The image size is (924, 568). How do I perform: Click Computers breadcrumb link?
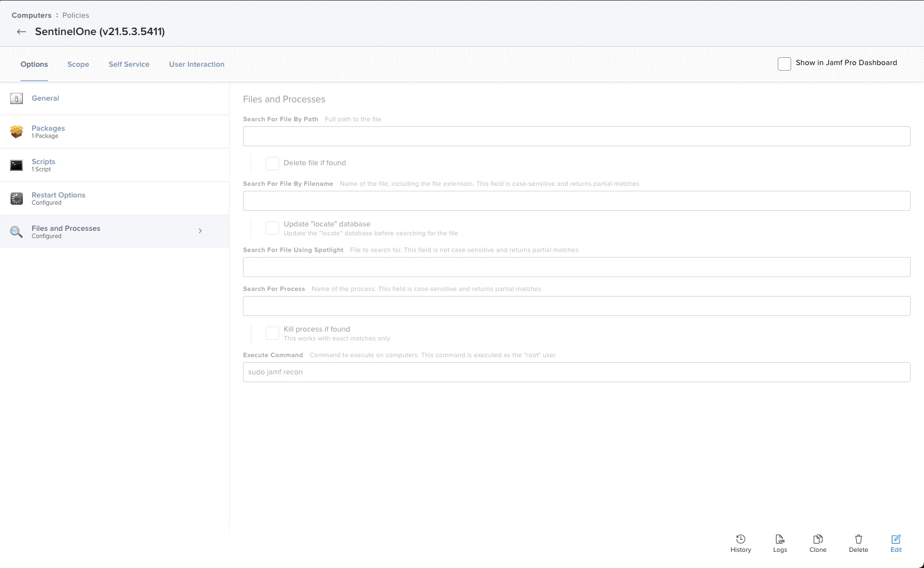click(32, 16)
